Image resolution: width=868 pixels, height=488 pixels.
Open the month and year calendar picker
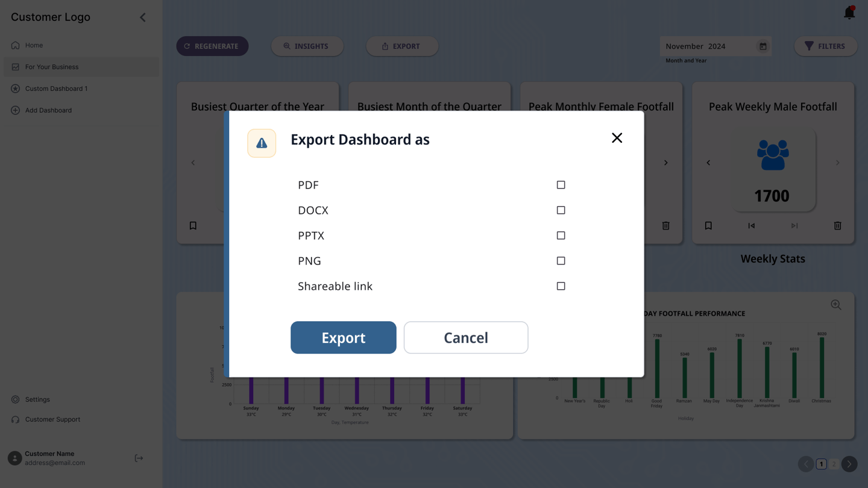point(763,46)
